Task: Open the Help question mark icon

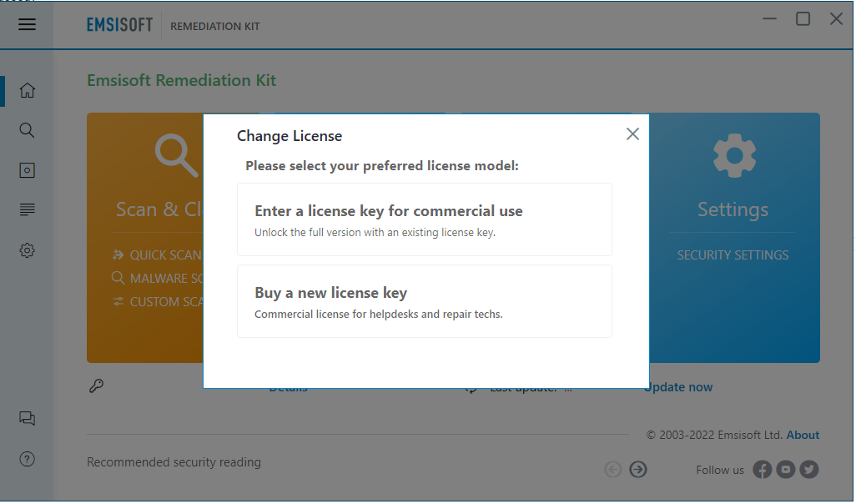Action: [x=27, y=460]
